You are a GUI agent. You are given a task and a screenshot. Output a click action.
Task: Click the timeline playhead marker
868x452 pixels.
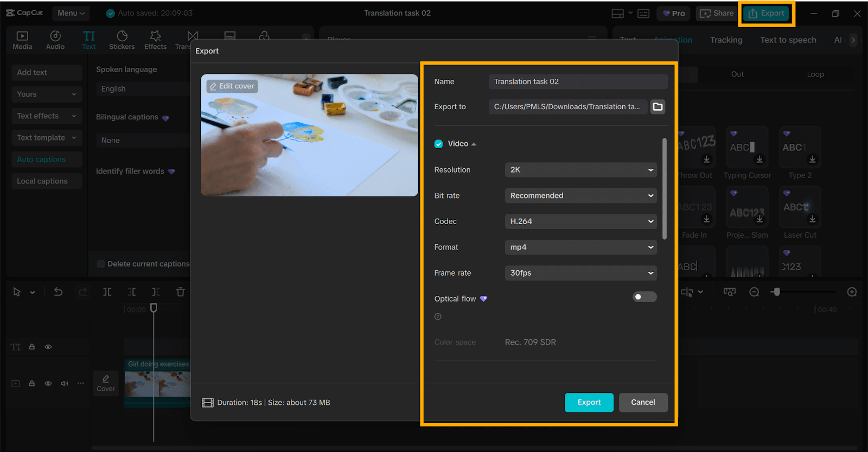(154, 308)
